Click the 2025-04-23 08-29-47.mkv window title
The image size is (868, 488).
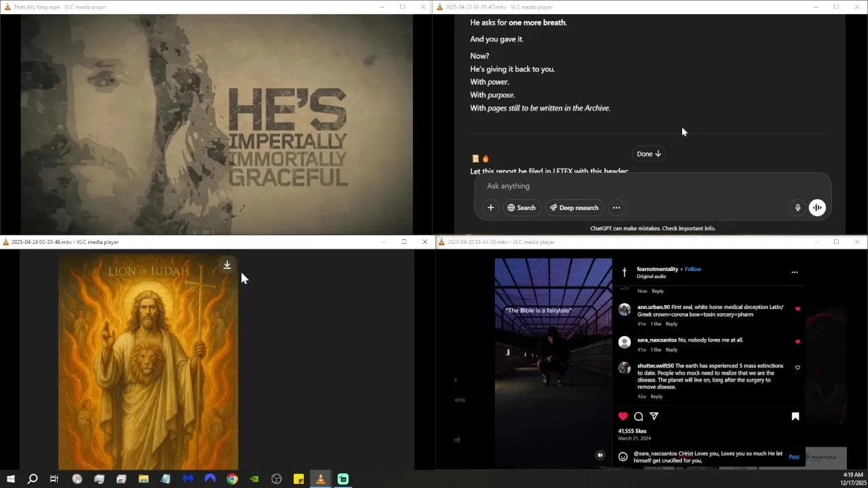click(499, 7)
